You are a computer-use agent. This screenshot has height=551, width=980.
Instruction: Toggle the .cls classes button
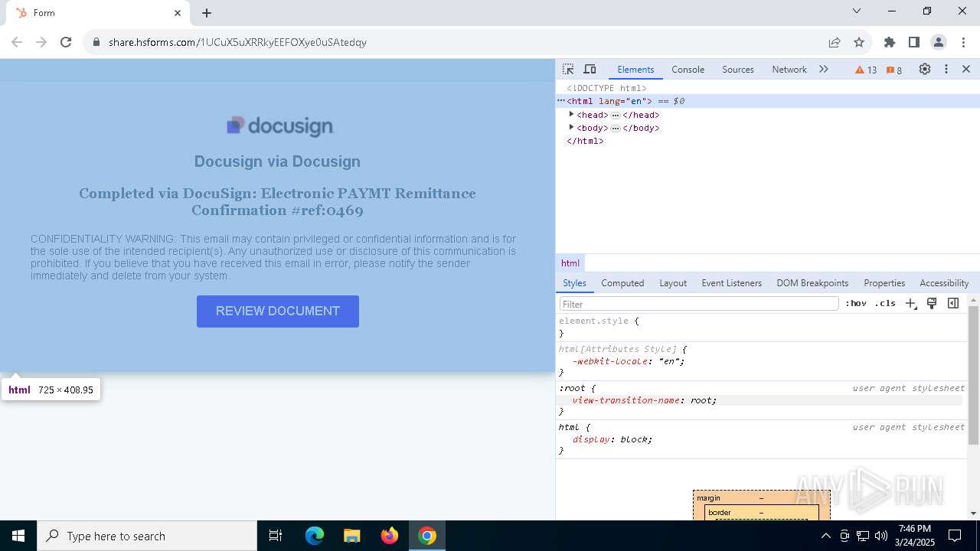coord(885,304)
